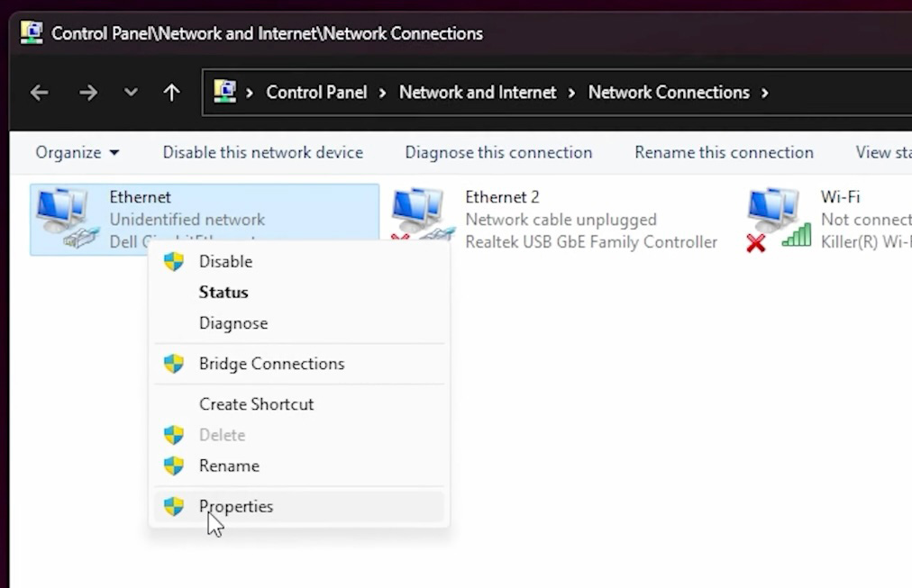This screenshot has width=912, height=588.
Task: Select the Wi-Fi adapter icon
Action: click(776, 216)
